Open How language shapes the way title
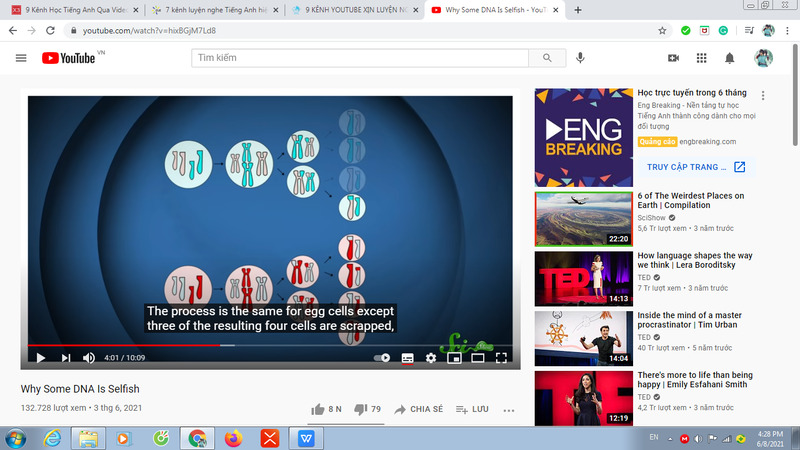800x450 pixels. [x=694, y=260]
